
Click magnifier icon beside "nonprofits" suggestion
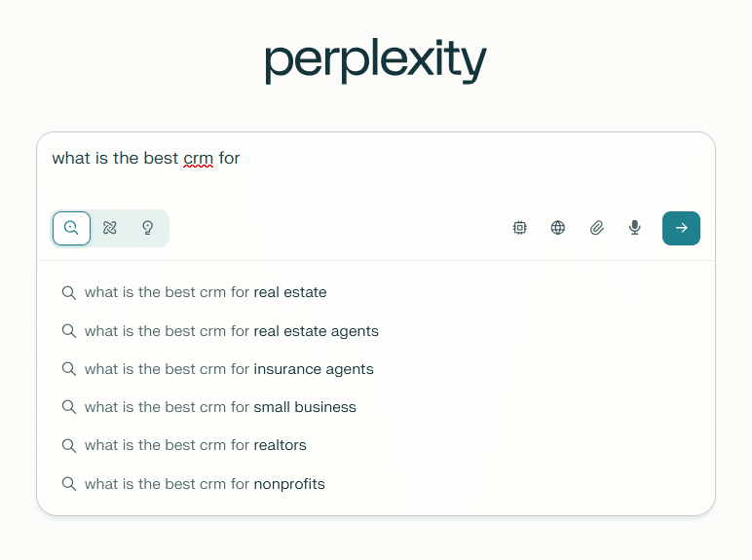tap(69, 483)
